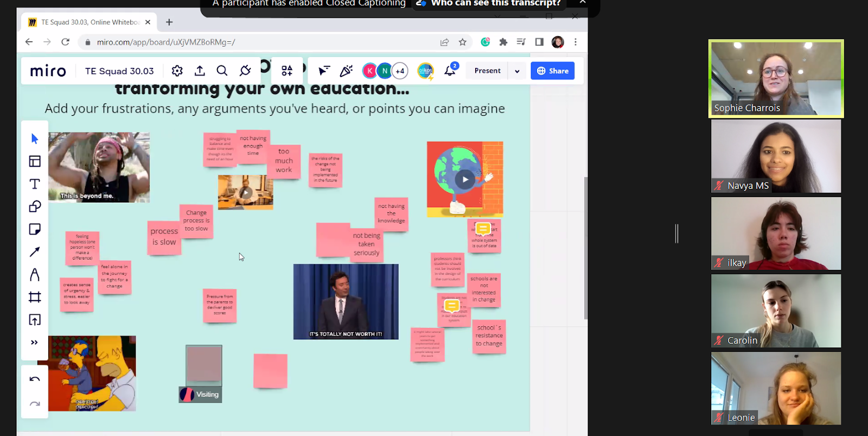
Task: Select Navya MS video tile
Action: point(776,156)
